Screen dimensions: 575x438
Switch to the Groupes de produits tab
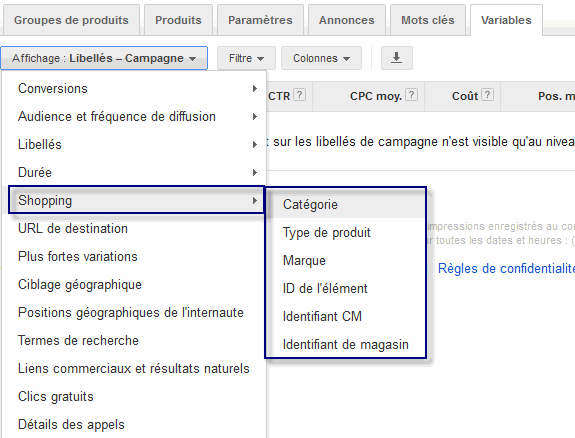71,20
